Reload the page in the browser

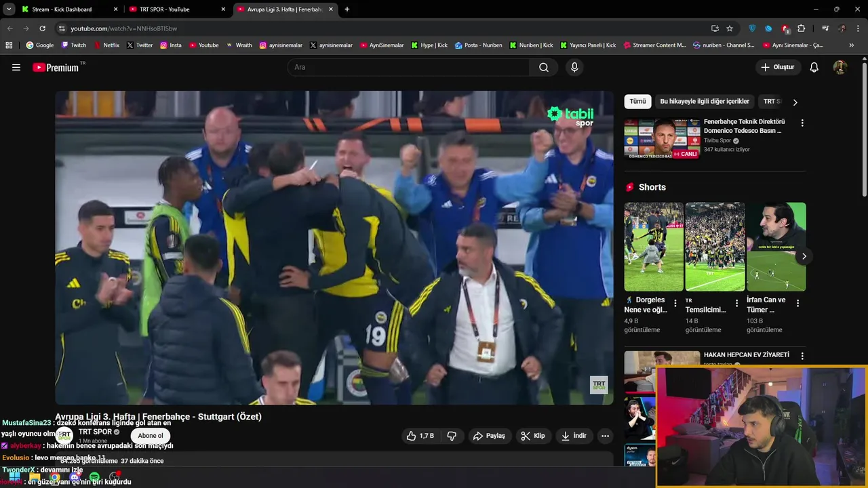pyautogui.click(x=42, y=28)
